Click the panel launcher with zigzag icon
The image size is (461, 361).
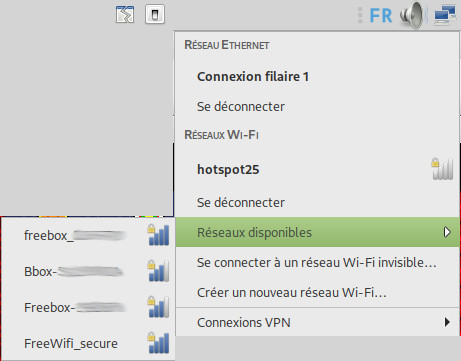125,14
